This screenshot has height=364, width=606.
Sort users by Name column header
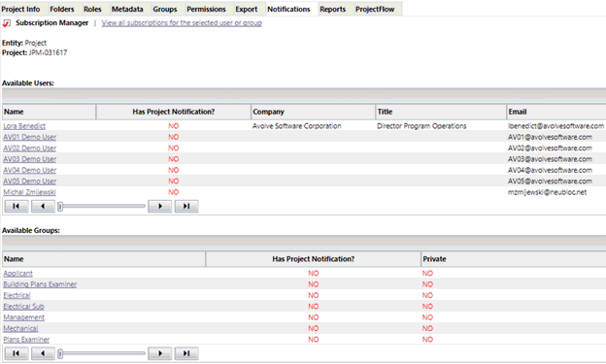click(50, 112)
